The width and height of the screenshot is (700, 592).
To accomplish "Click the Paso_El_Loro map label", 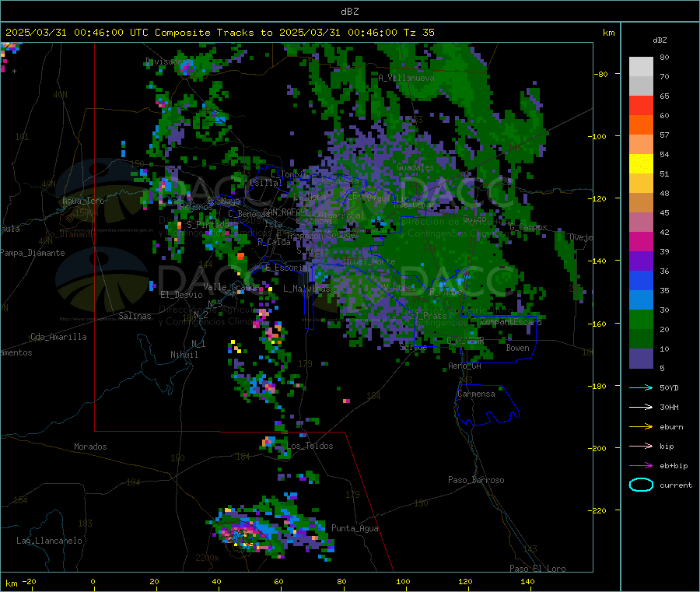I will click(x=537, y=569).
